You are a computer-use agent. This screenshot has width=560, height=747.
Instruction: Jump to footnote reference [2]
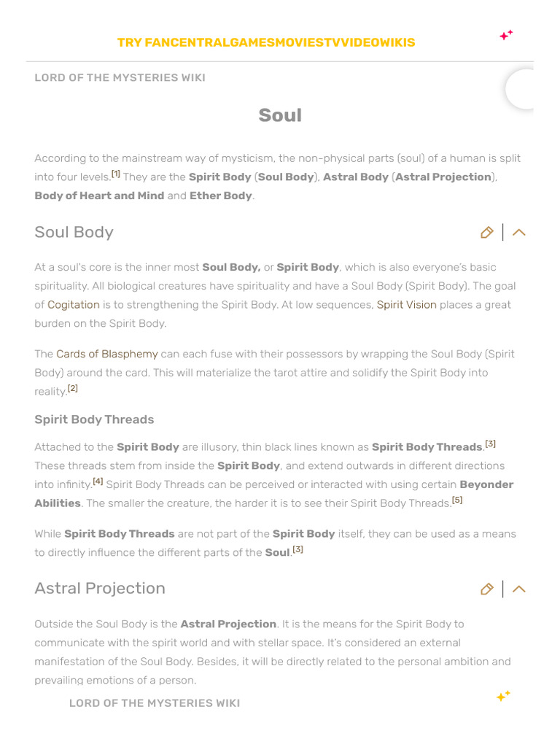[x=72, y=389]
